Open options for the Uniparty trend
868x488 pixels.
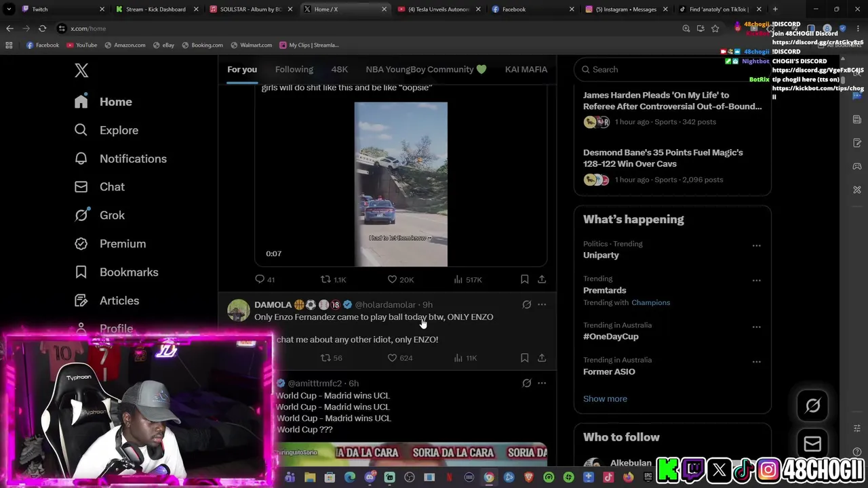click(756, 245)
